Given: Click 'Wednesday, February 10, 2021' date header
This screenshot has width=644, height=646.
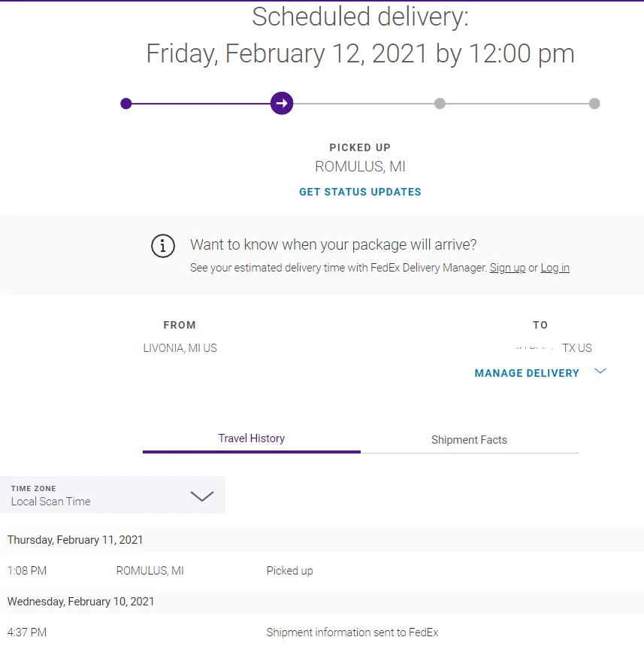Looking at the screenshot, I should click(x=80, y=602).
